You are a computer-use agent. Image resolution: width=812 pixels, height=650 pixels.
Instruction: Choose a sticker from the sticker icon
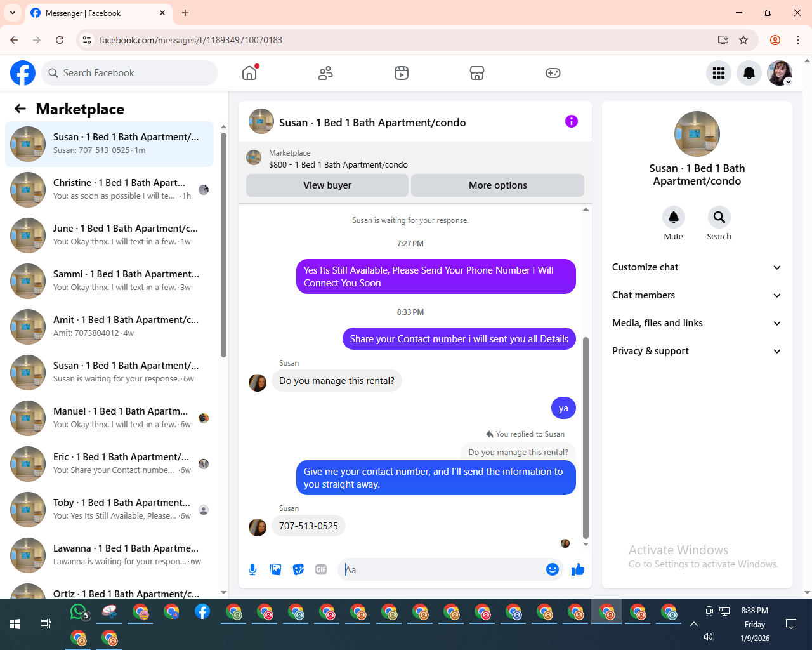coord(298,569)
